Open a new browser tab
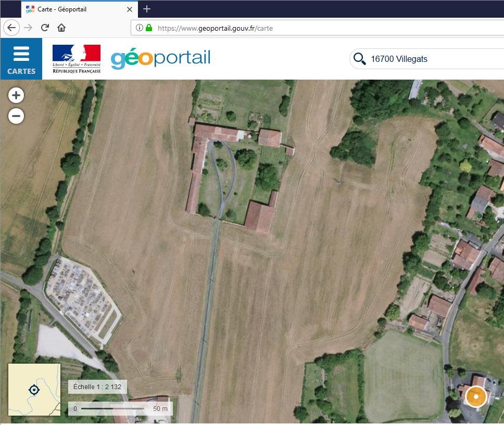The height and width of the screenshot is (425, 504). click(x=147, y=9)
